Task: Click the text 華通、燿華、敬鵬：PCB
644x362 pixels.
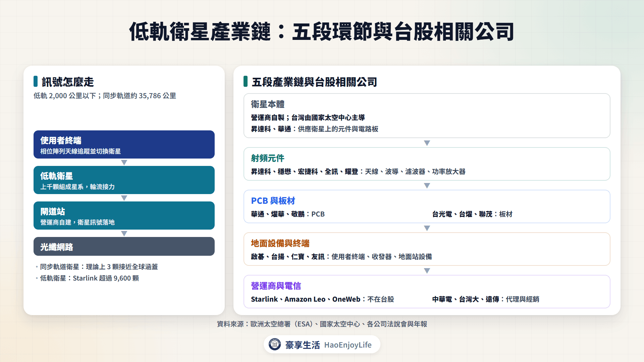Action: (x=288, y=214)
